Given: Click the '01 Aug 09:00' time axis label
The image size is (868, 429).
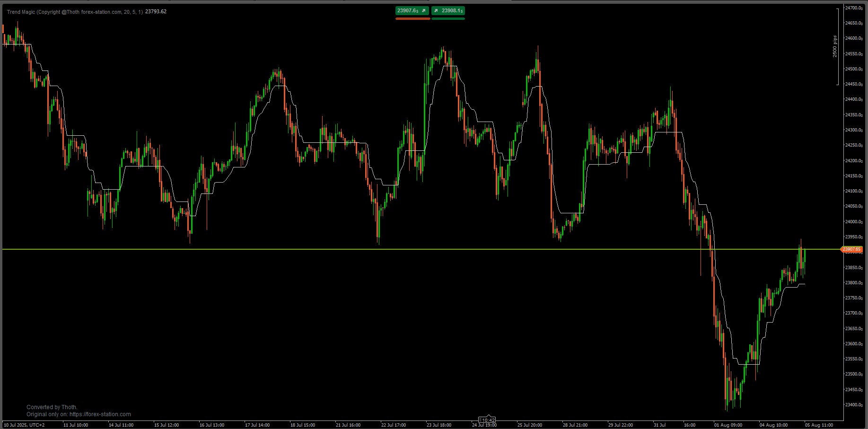Looking at the screenshot, I should (728, 425).
